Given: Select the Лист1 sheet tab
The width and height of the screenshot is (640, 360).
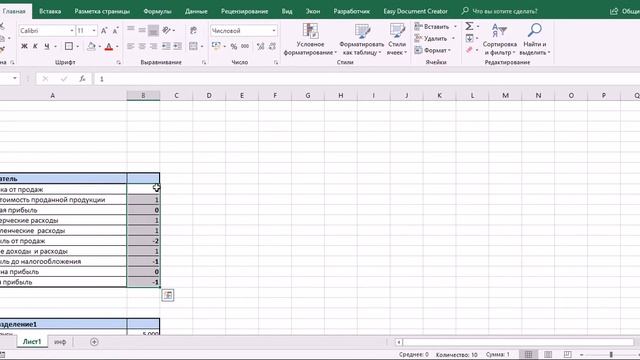Looking at the screenshot, I should 32,342.
